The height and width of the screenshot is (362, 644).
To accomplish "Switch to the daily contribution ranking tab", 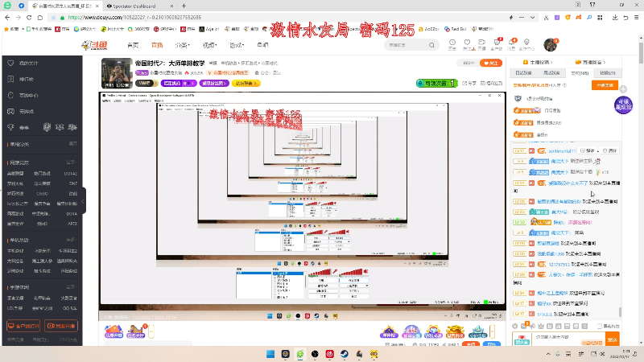I will [523, 73].
